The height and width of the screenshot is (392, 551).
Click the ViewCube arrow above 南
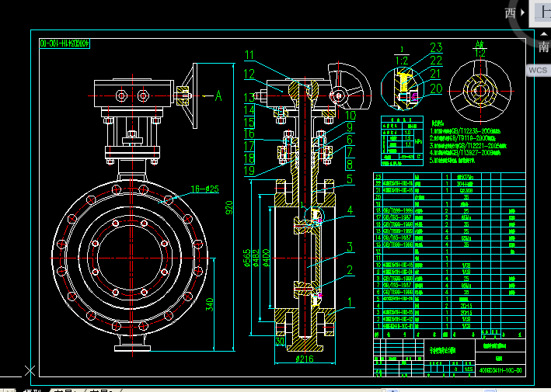click(x=544, y=34)
